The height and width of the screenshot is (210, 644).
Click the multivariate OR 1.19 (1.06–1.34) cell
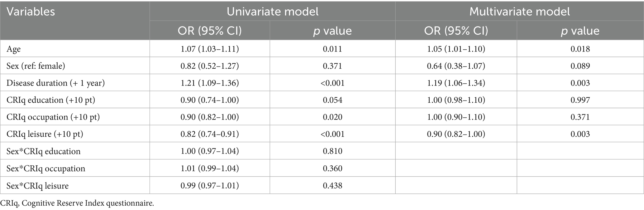[456, 83]
